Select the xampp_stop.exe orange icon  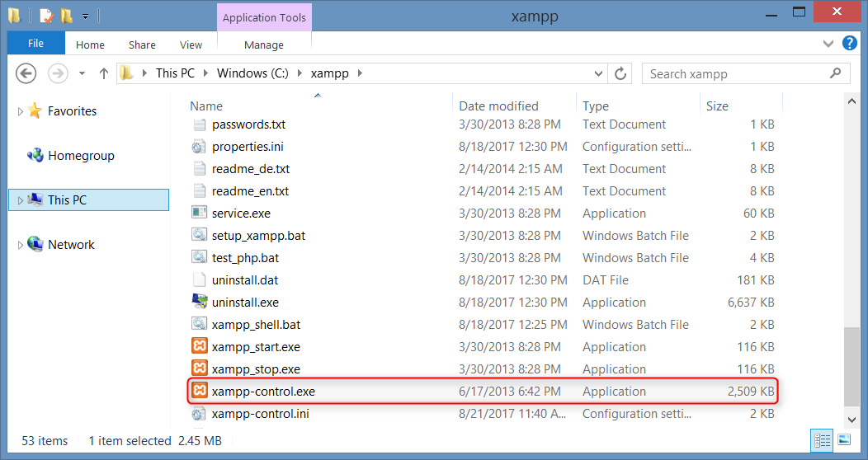pyautogui.click(x=200, y=368)
